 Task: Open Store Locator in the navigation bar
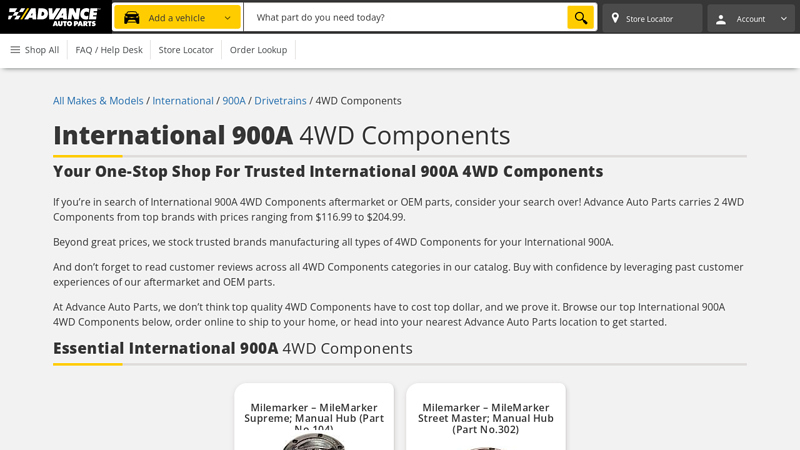click(186, 49)
